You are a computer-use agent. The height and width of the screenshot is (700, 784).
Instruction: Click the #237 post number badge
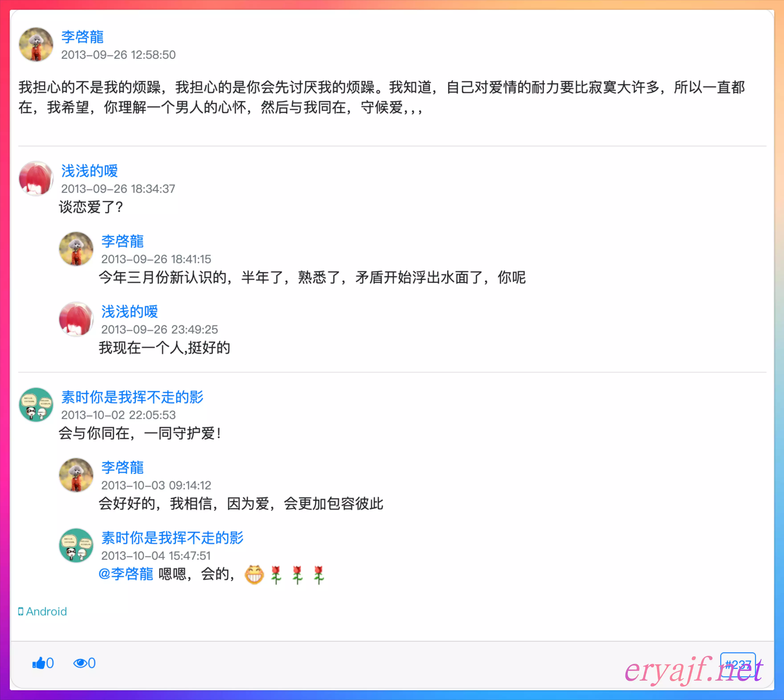point(738,665)
